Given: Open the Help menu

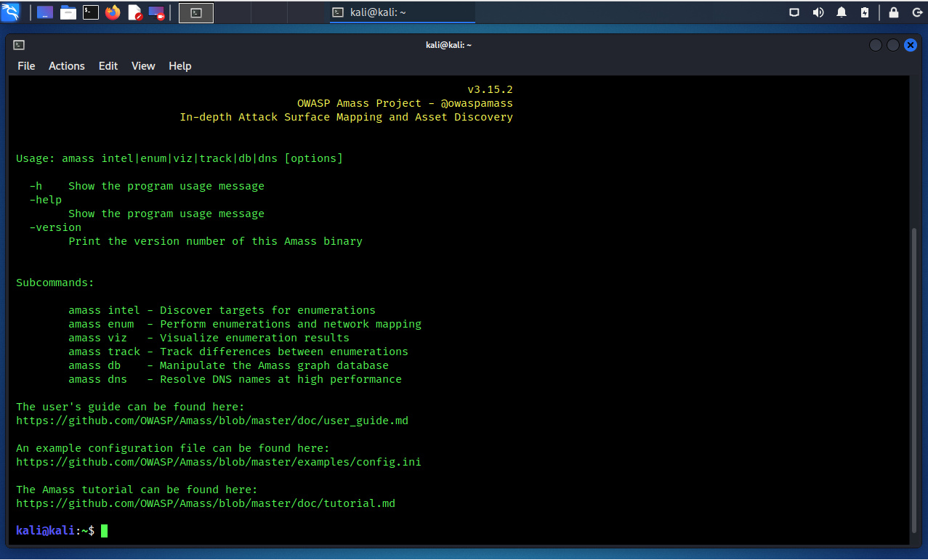Looking at the screenshot, I should (x=180, y=66).
